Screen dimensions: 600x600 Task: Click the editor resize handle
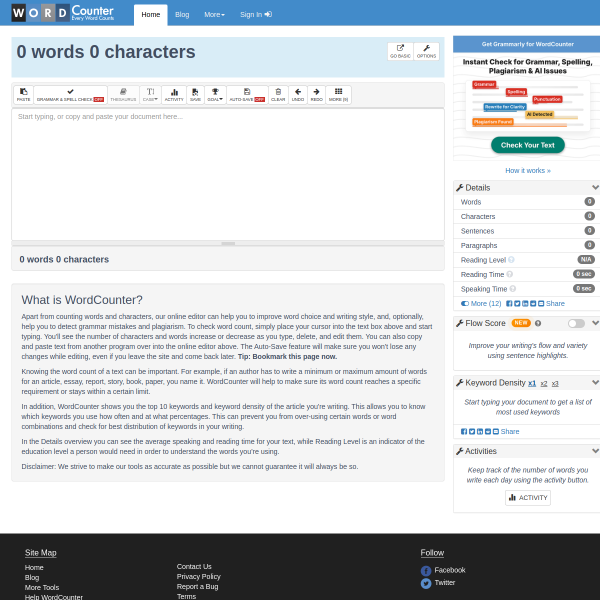228,243
